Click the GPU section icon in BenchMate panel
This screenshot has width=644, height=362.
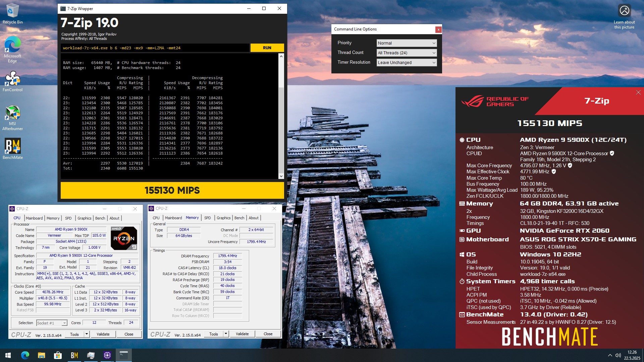pyautogui.click(x=462, y=231)
